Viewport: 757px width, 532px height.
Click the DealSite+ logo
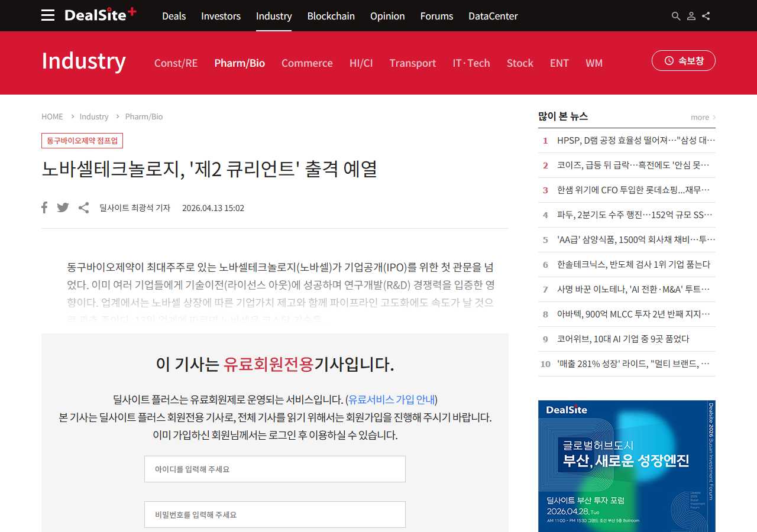pyautogui.click(x=100, y=15)
